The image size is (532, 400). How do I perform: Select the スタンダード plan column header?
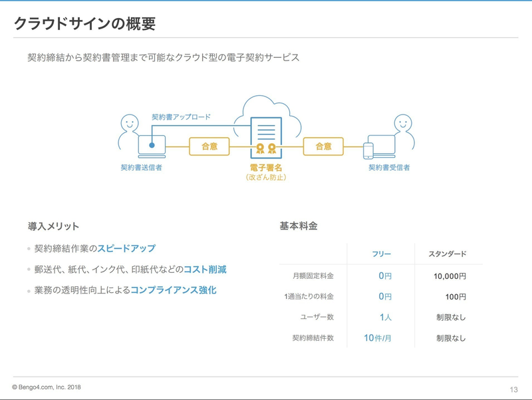[447, 254]
